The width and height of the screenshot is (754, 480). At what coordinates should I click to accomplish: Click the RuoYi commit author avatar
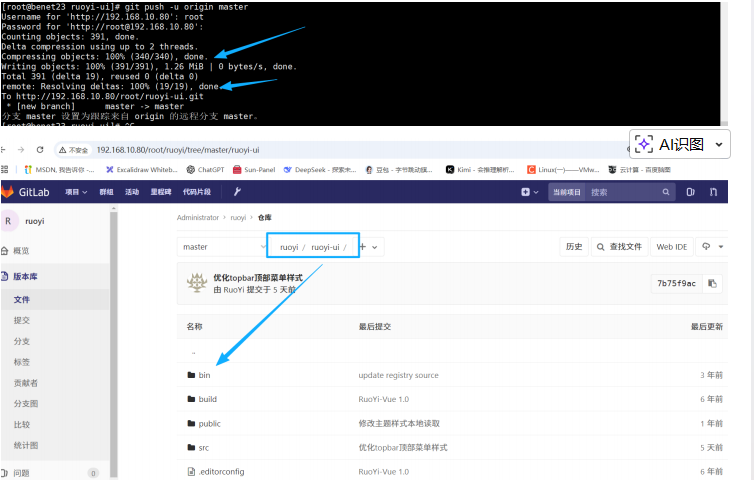coord(197,283)
